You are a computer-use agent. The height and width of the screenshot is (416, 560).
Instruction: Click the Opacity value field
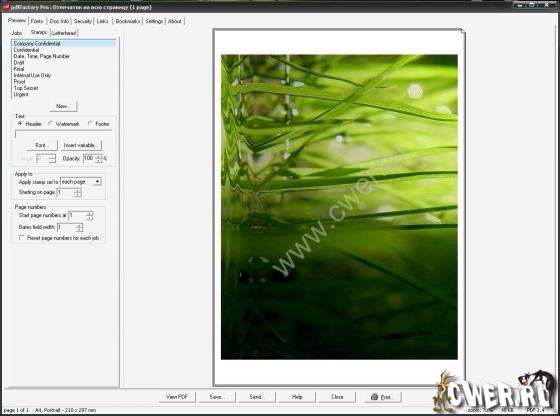click(89, 159)
